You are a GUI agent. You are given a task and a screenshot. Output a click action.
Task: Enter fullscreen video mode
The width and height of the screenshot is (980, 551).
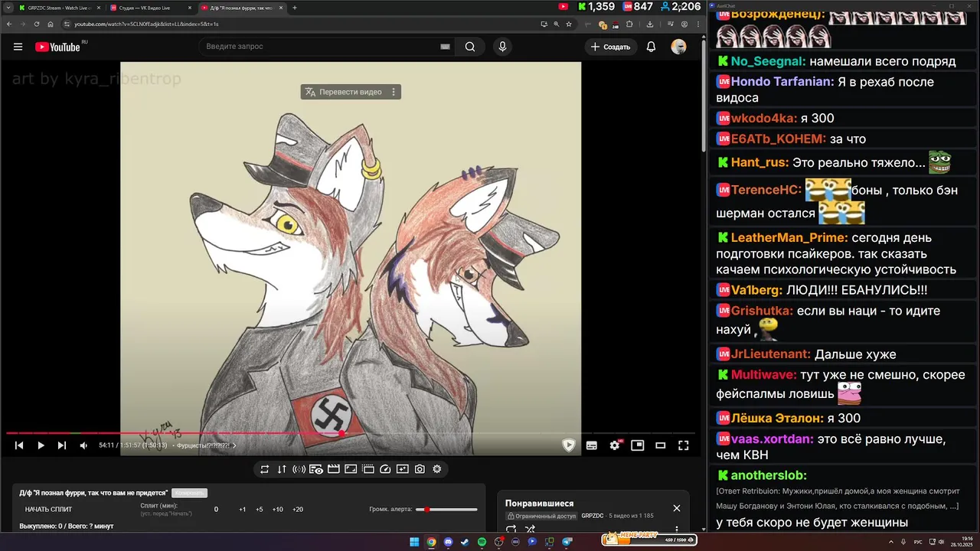point(684,445)
